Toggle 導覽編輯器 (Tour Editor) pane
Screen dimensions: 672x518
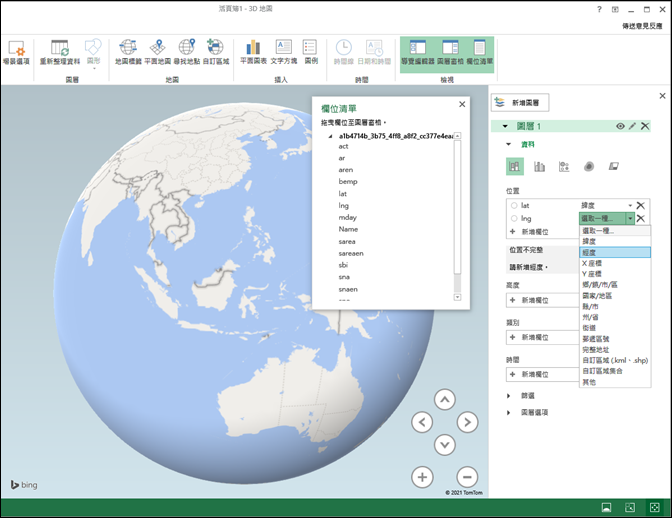click(x=417, y=53)
